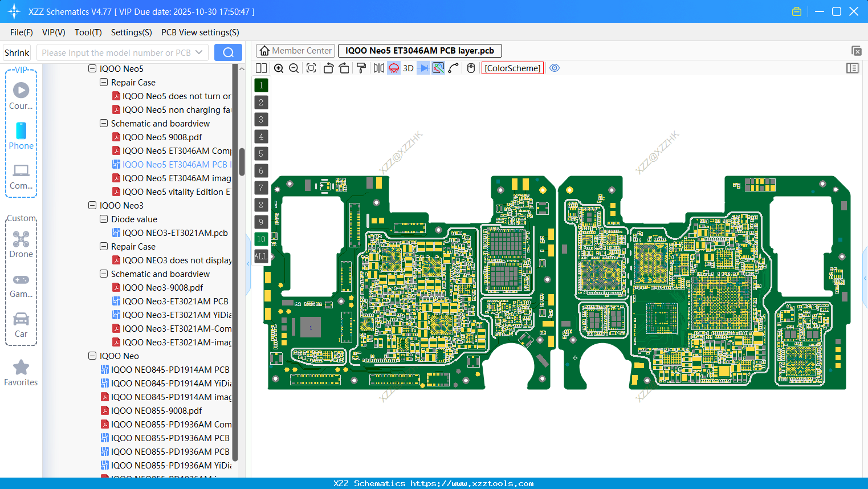Collapse the IQOO Neo3 tree node
Screen dimensions: 868x489
coord(92,206)
